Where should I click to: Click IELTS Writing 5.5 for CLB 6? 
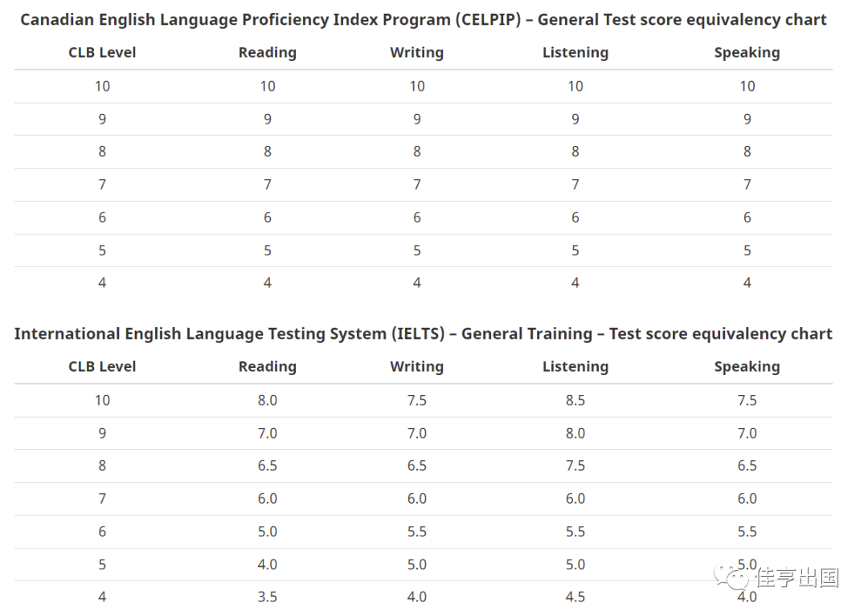tap(417, 532)
